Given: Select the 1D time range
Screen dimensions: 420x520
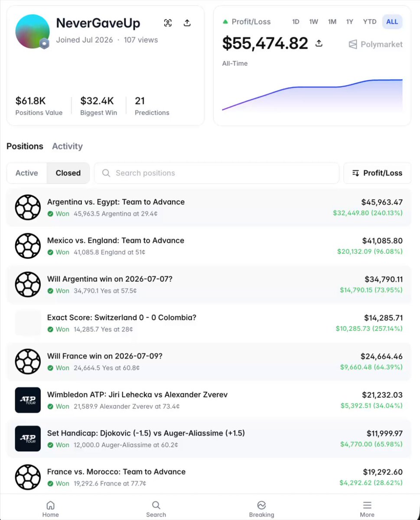Looking at the screenshot, I should 296,22.
